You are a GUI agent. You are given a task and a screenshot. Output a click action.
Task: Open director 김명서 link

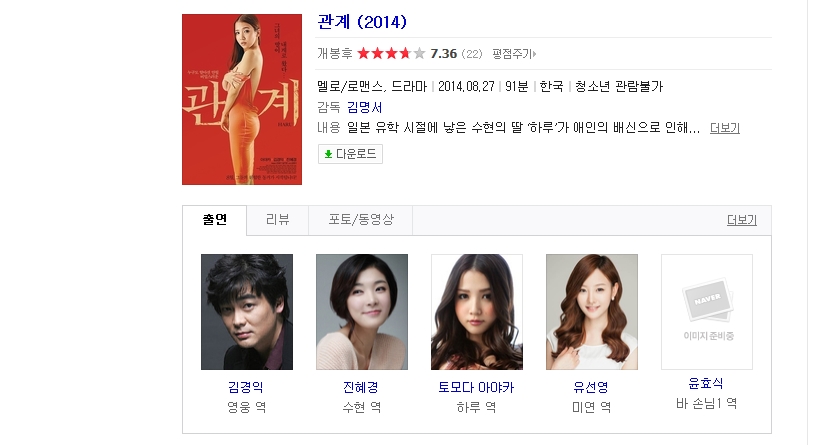tap(365, 108)
